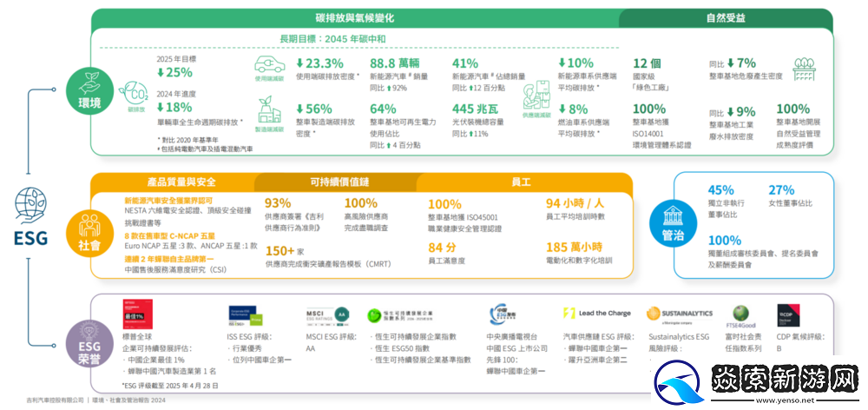Viewport: 868px width, 410px height.
Task: Click the ISS ESG Prime badge logo
Action: pos(245,315)
